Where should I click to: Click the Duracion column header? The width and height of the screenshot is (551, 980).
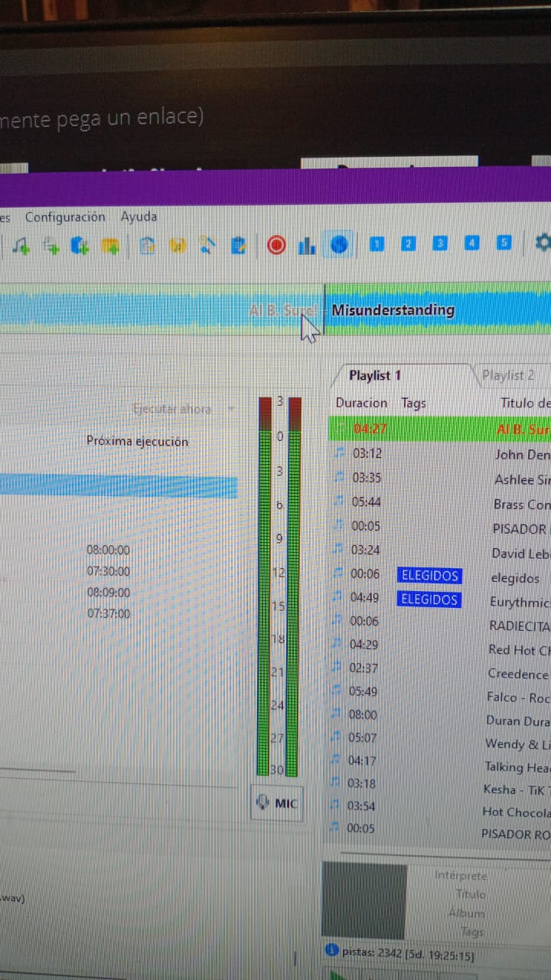point(361,403)
